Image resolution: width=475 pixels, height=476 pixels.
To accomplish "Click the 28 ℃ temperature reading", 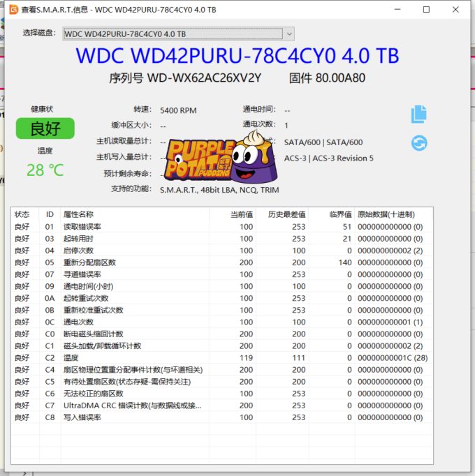I will pos(45,170).
